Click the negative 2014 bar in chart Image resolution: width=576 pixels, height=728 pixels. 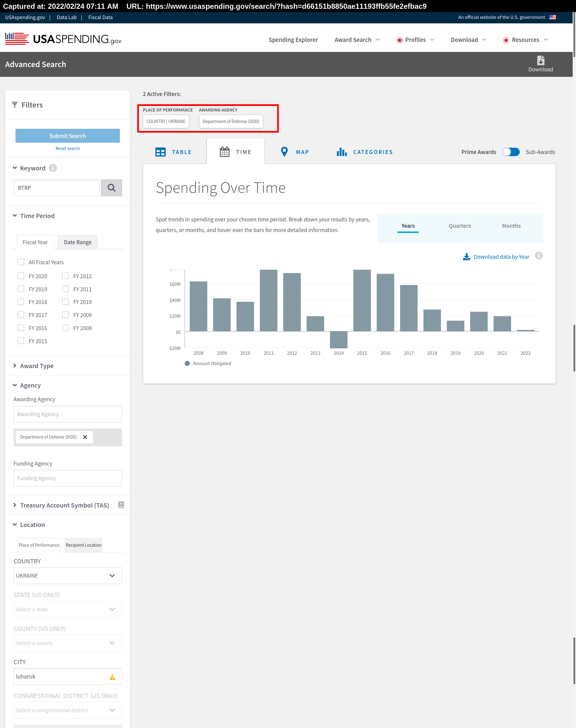coord(339,340)
